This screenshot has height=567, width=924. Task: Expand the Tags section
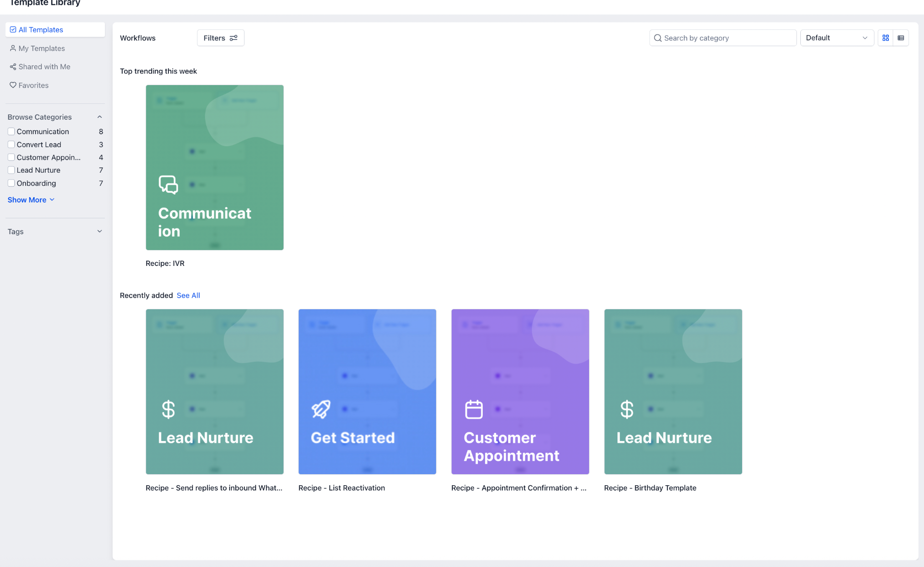tap(100, 231)
